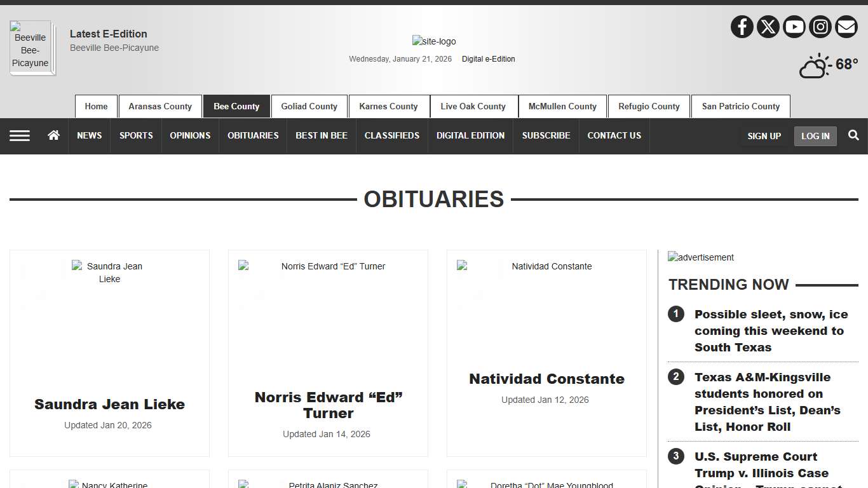The height and width of the screenshot is (488, 868).
Task: Read trending story about sleet and snow
Action: click(x=770, y=330)
